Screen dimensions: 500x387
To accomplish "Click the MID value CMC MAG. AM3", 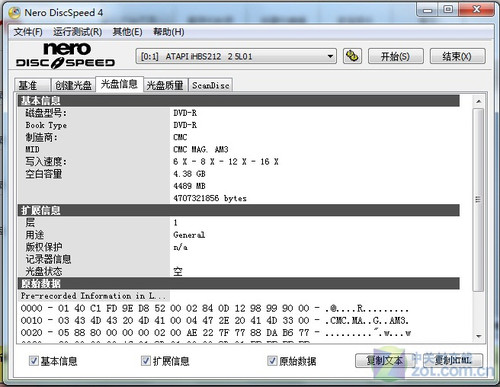I will tap(201, 149).
